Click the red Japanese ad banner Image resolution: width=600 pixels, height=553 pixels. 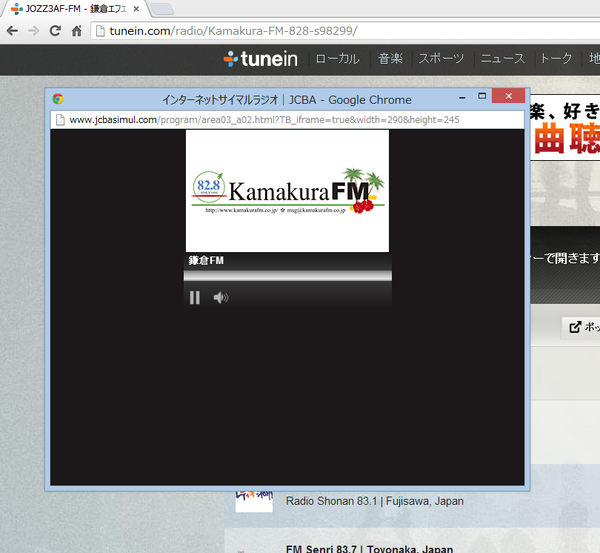tap(565, 129)
